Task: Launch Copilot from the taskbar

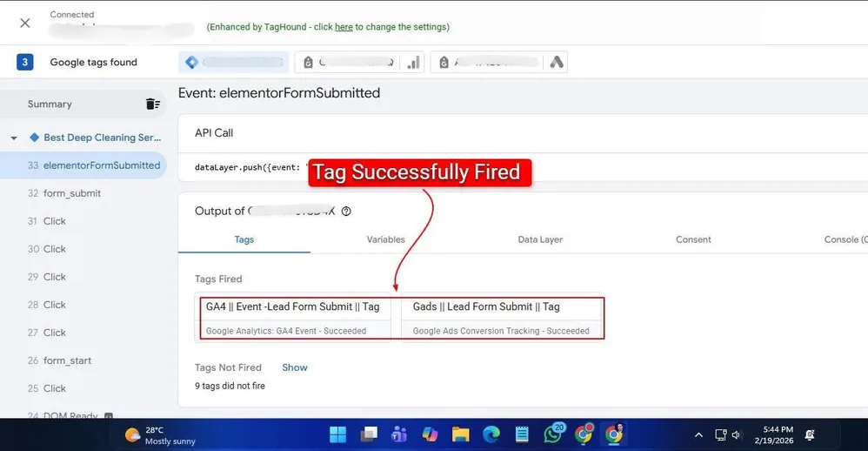Action: coord(430,434)
